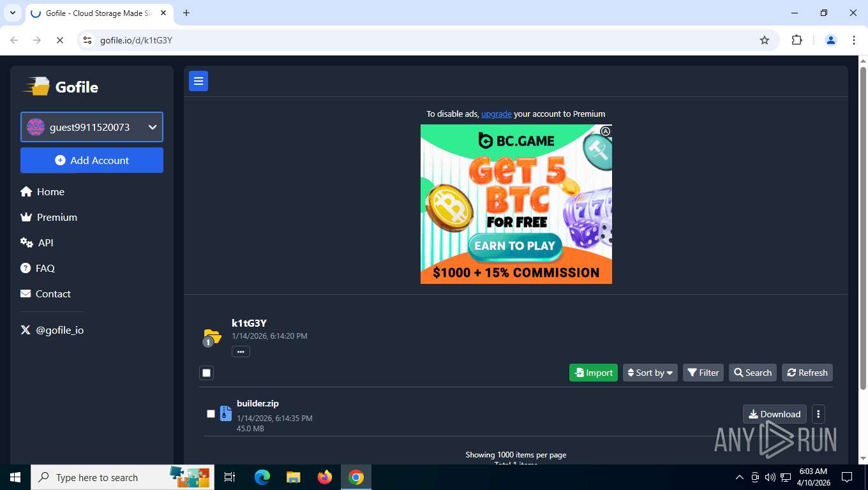Click the browser forward arrow
This screenshot has height=490, width=868.
pyautogui.click(x=37, y=40)
